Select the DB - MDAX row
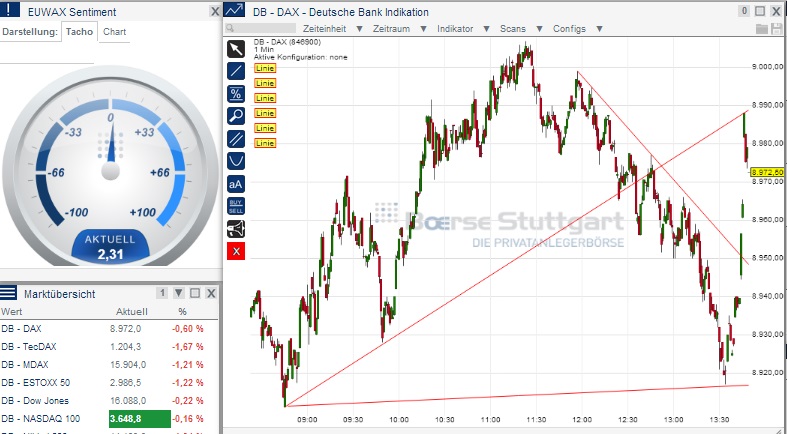The height and width of the screenshot is (434, 787). click(x=109, y=365)
